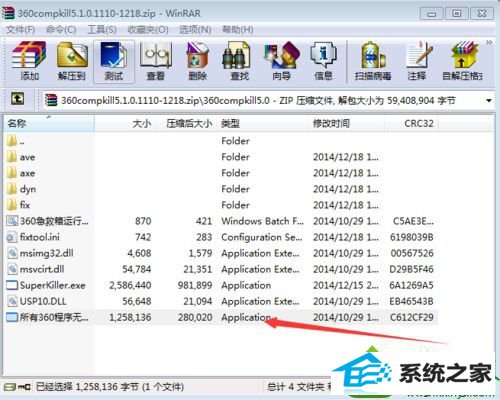Image resolution: width=500 pixels, height=400 pixels.
Task: Click the status bar drive/key icon
Action: [17, 387]
